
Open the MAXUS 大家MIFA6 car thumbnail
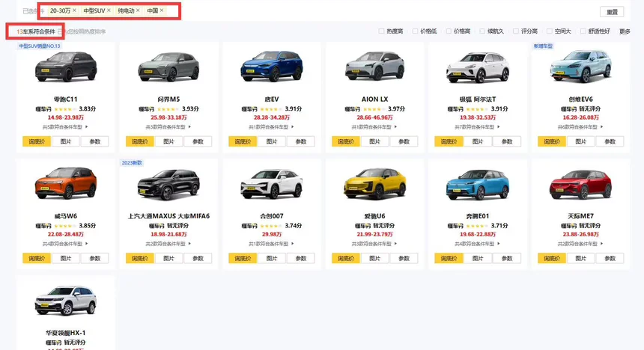coord(168,184)
